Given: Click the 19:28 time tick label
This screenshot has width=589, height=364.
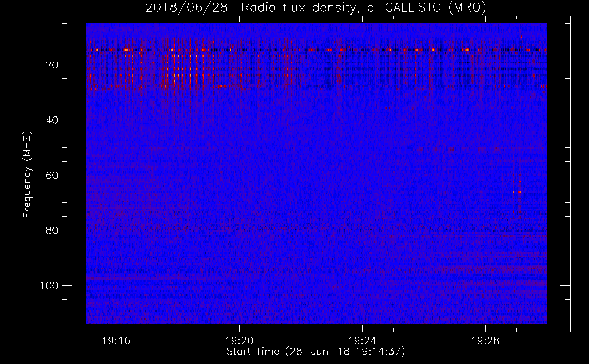Looking at the screenshot, I should click(485, 341).
